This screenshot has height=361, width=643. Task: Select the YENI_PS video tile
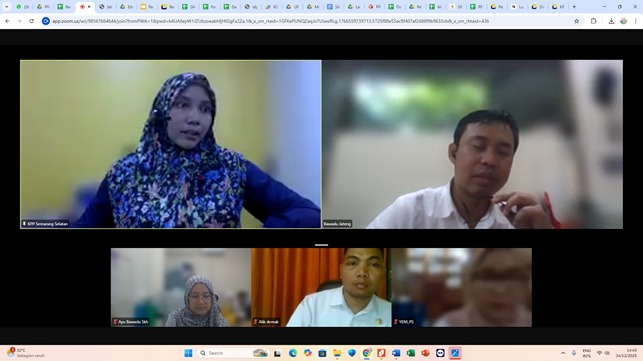coord(462,287)
